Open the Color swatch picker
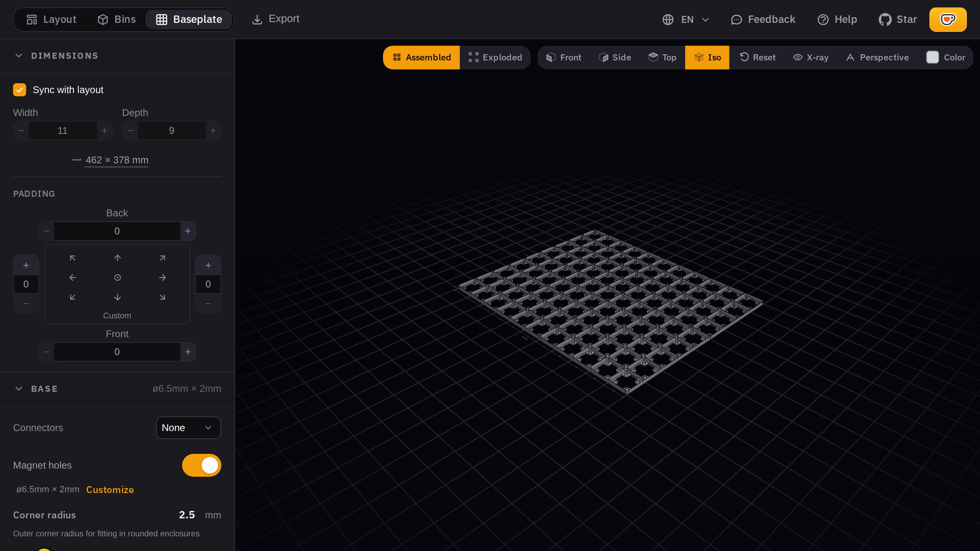This screenshot has height=551, width=980. click(x=946, y=58)
